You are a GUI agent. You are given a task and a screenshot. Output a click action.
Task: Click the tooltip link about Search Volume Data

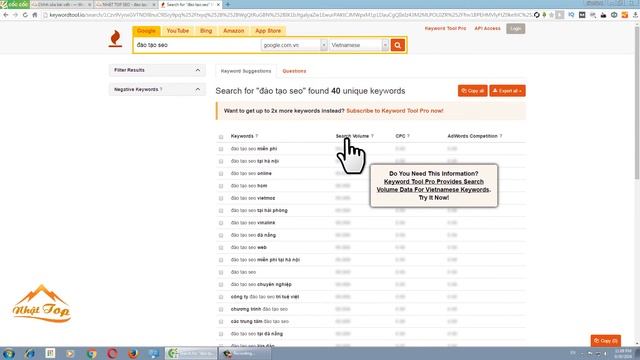[433, 186]
